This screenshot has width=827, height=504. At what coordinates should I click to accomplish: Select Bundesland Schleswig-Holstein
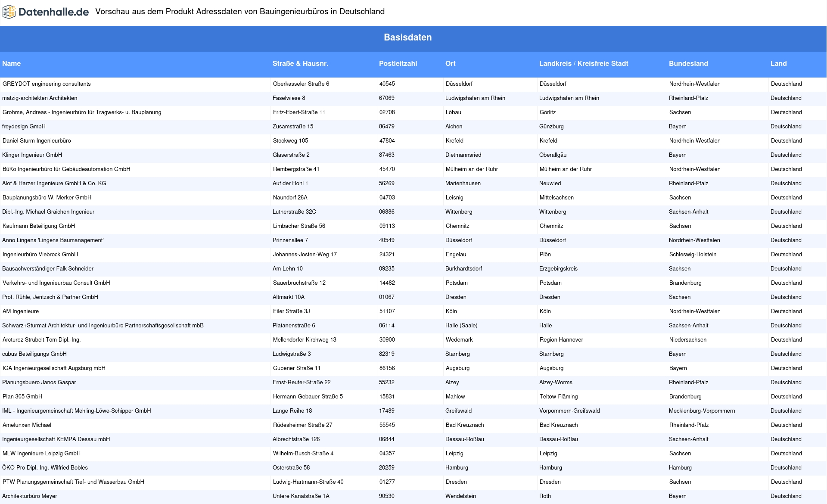693,255
